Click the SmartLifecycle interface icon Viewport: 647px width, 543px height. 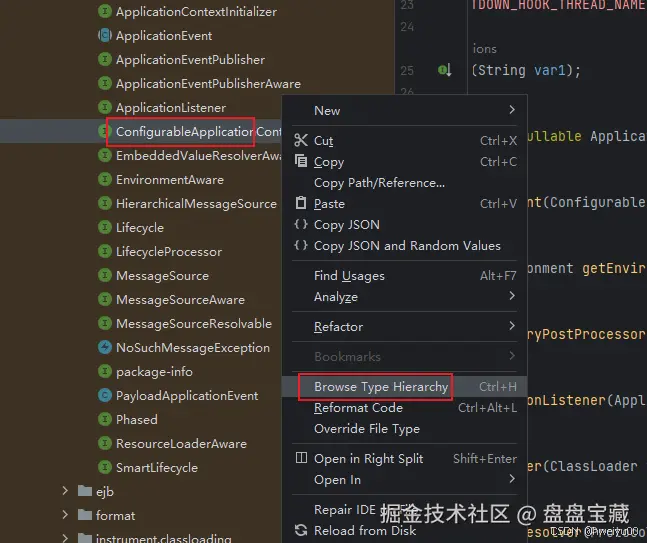(x=105, y=467)
